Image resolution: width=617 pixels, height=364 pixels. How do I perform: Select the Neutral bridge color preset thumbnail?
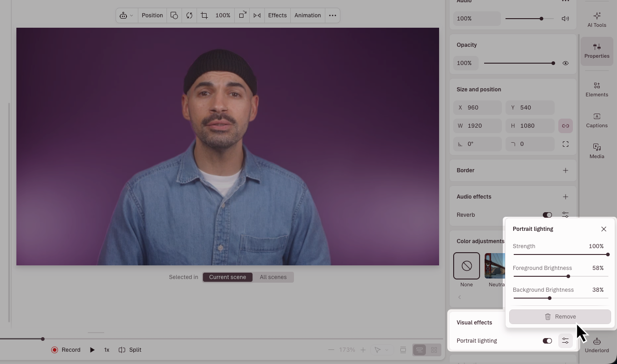(x=495, y=266)
